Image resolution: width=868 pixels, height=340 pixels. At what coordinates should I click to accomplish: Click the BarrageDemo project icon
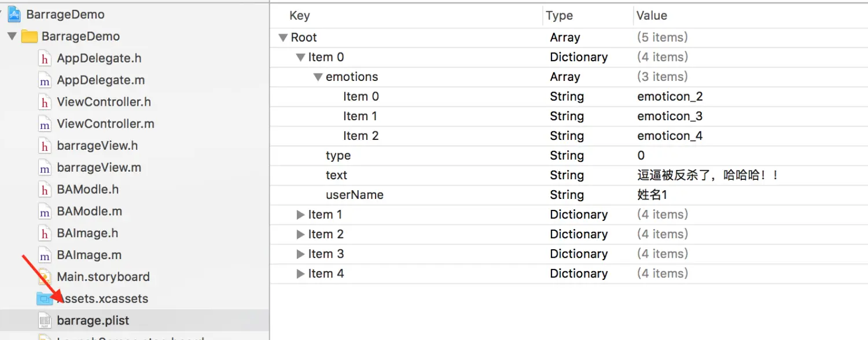coord(14,14)
